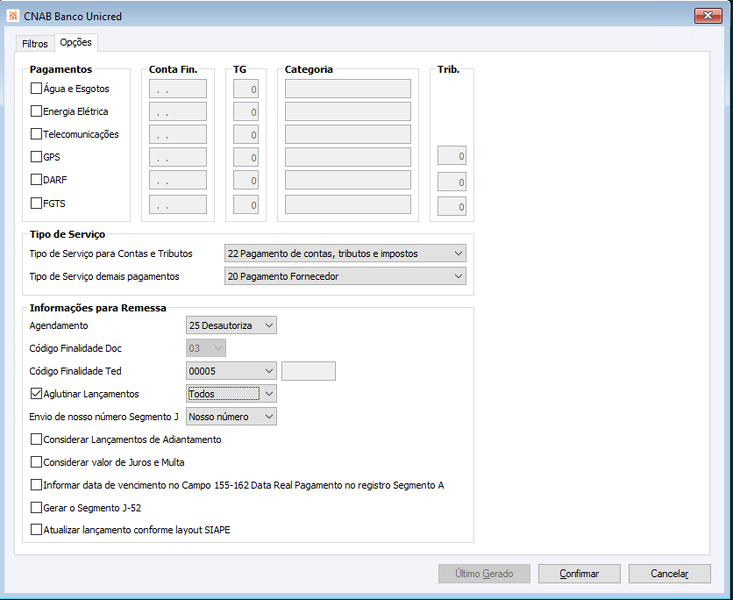Screen dimensions: 733x600
Task: Click the TG field for Água e Esgotos
Action: [246, 89]
